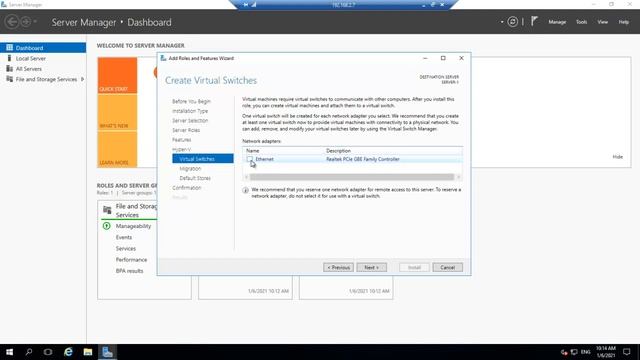
Task: Go to the Migration wizard step
Action: [190, 169]
